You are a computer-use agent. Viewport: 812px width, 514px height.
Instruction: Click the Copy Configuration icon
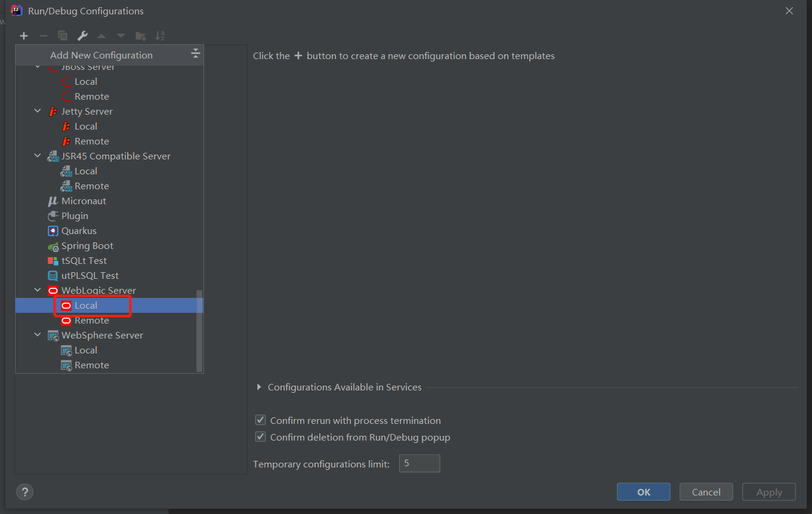click(x=63, y=36)
